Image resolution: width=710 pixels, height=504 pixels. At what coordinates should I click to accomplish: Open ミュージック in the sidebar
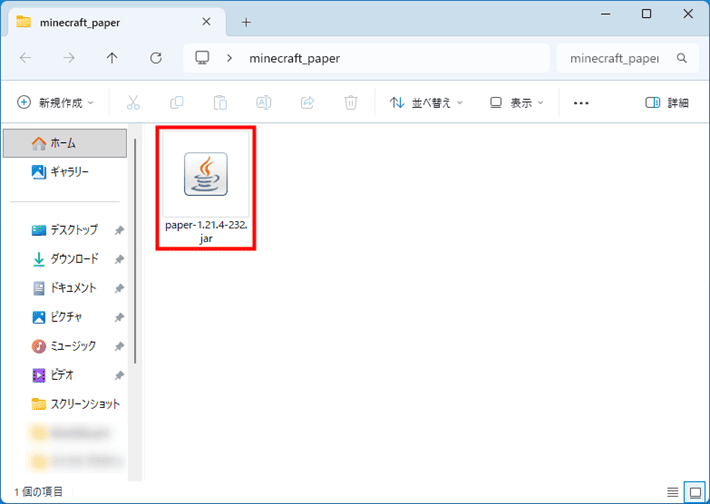[x=65, y=346]
